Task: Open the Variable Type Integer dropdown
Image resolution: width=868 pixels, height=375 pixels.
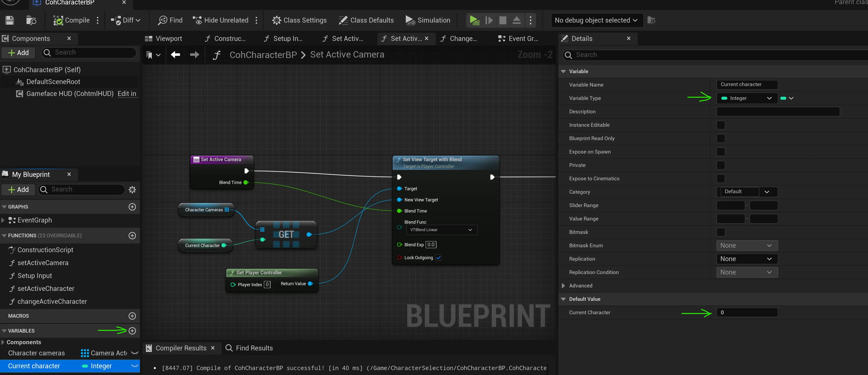Action: (x=747, y=98)
